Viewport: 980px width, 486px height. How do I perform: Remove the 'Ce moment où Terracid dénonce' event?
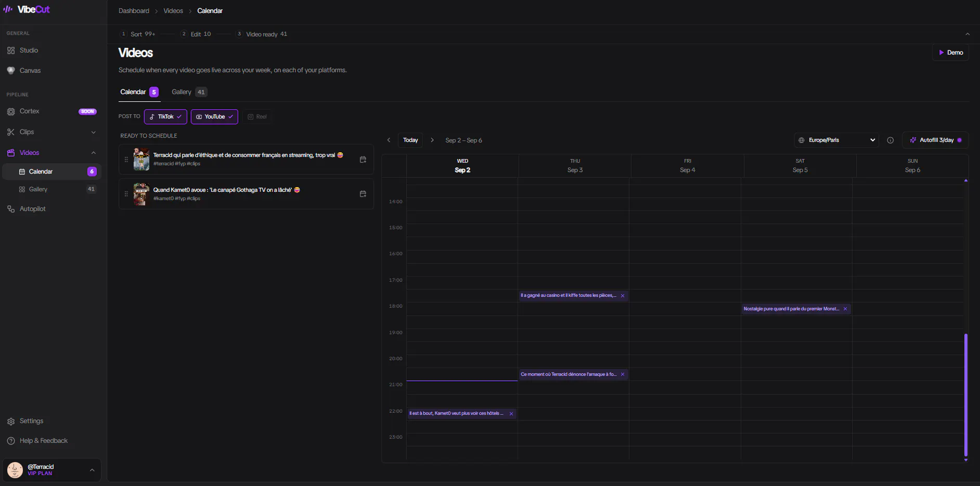623,375
